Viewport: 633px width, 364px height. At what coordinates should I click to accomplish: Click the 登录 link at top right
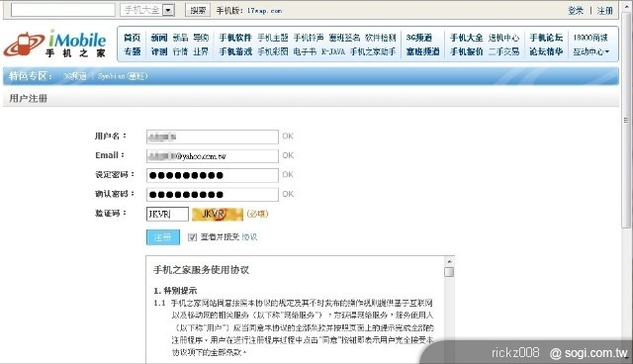coord(576,11)
